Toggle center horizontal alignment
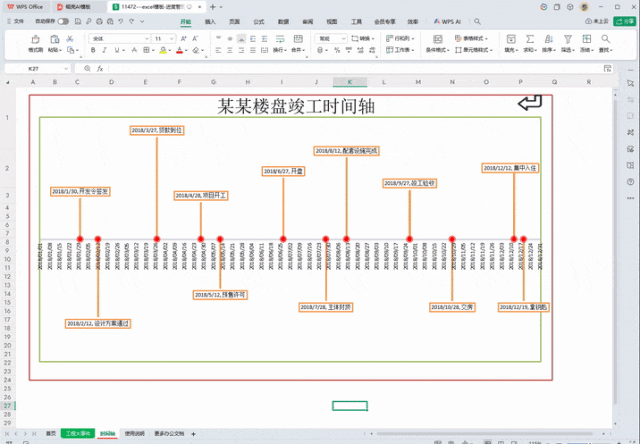 point(230,50)
